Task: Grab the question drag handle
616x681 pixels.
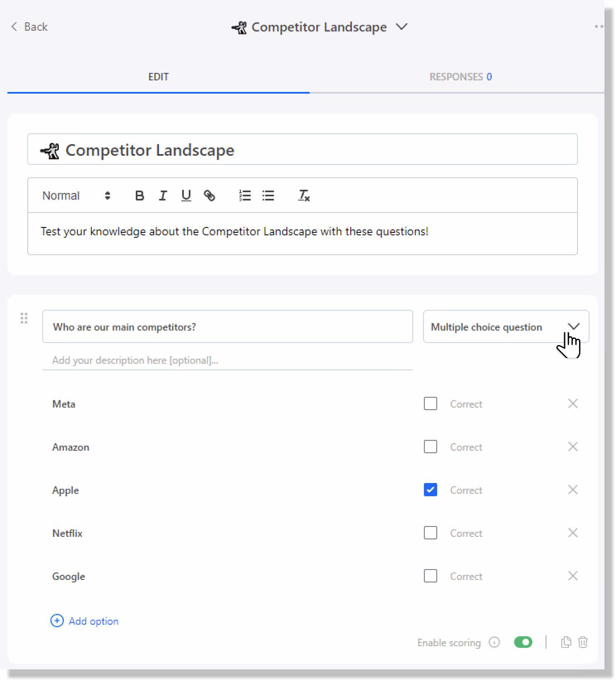Action: (x=24, y=318)
